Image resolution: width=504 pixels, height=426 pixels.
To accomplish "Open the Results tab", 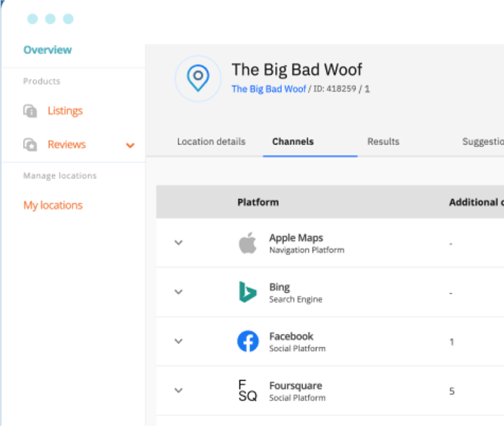I will (383, 142).
